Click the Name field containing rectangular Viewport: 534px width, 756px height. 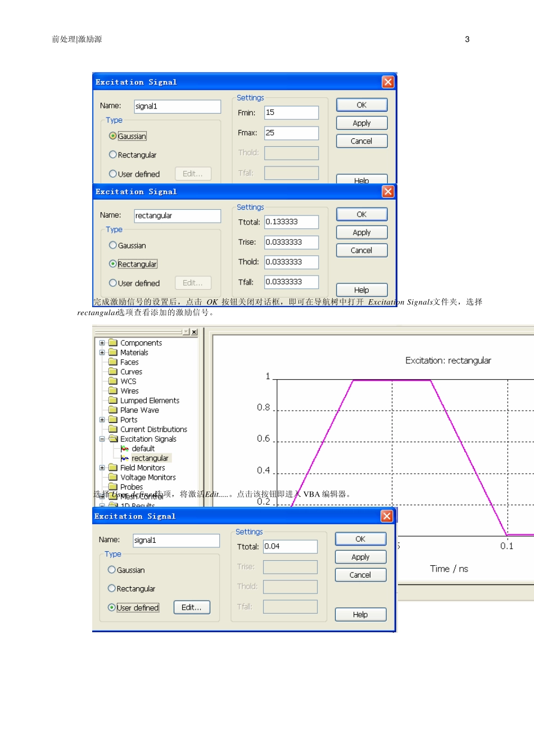tap(177, 216)
